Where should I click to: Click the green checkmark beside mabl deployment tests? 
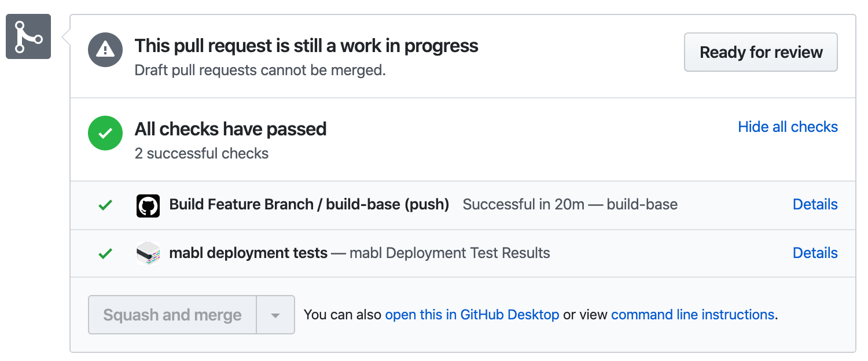[x=105, y=253]
